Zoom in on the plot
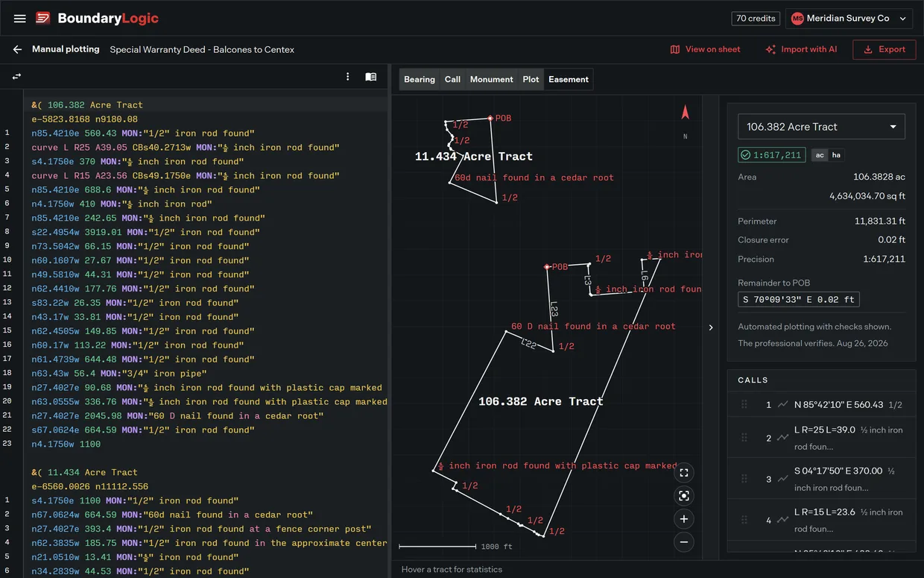The image size is (924, 578). 684,519
